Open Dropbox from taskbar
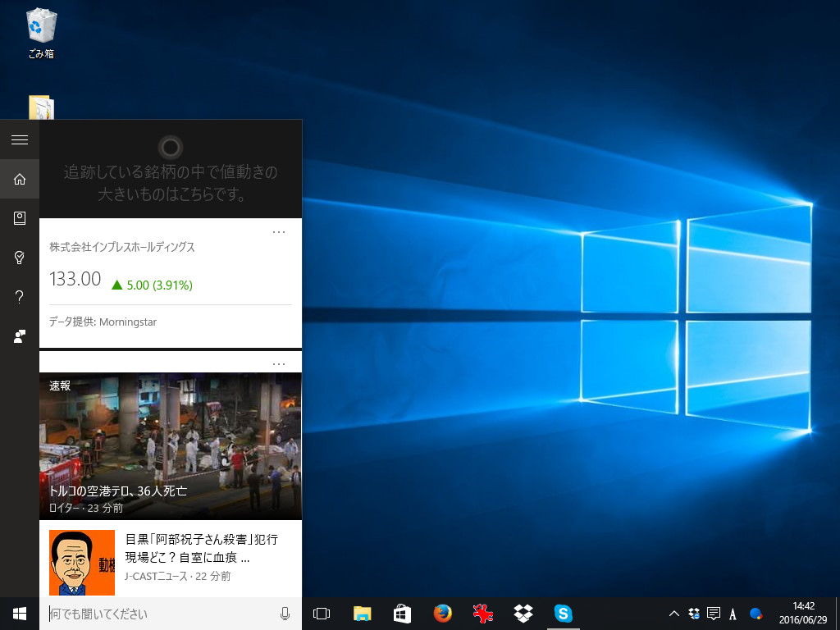The width and height of the screenshot is (840, 630). 523,614
